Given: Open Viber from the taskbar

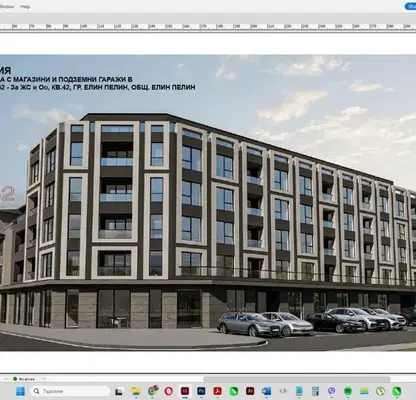Looking at the screenshot, I should [x=332, y=391].
